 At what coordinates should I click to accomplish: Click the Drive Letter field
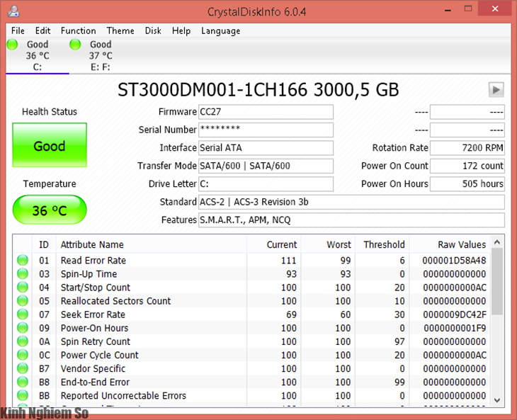click(266, 183)
